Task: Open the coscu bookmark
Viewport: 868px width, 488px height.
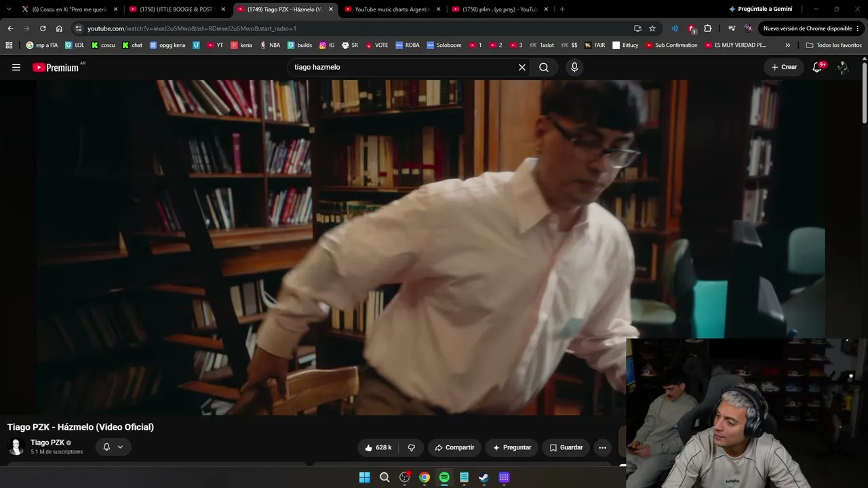Action: 103,45
